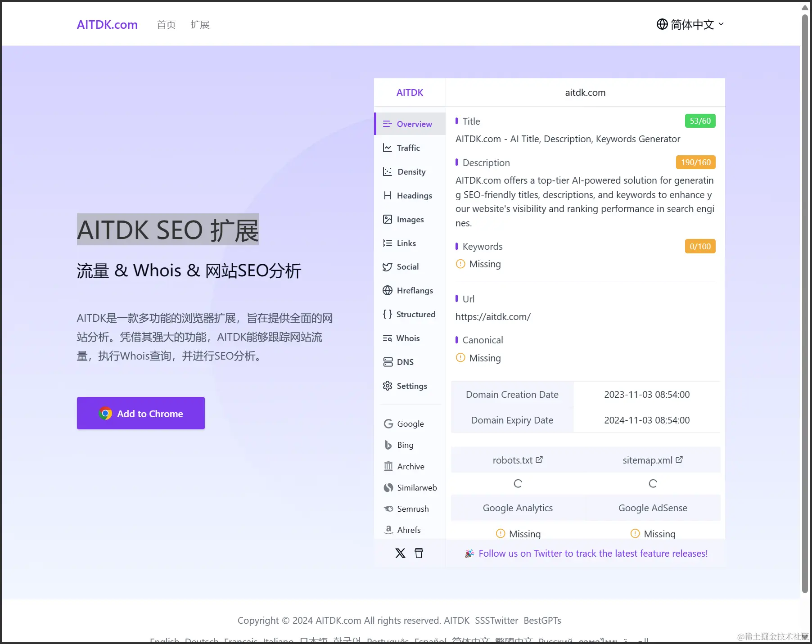812x644 pixels.
Task: Click the SSSTwitter footer link
Action: click(x=496, y=620)
